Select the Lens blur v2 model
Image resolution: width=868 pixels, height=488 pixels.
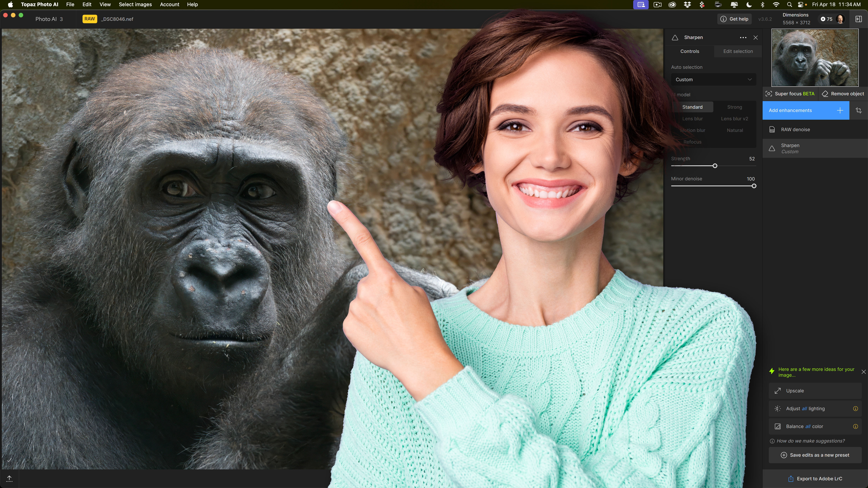735,119
